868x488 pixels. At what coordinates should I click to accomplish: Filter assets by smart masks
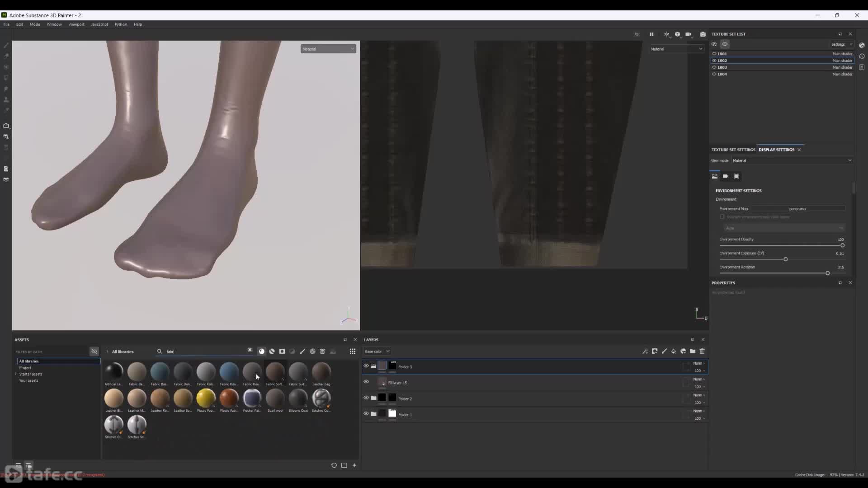pos(282,351)
